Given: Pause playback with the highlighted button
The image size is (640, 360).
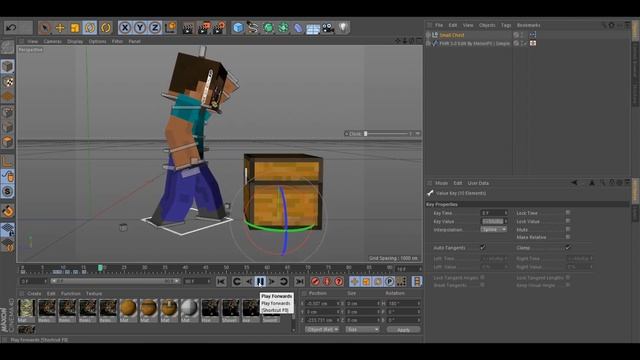Looking at the screenshot, I should click(x=260, y=282).
